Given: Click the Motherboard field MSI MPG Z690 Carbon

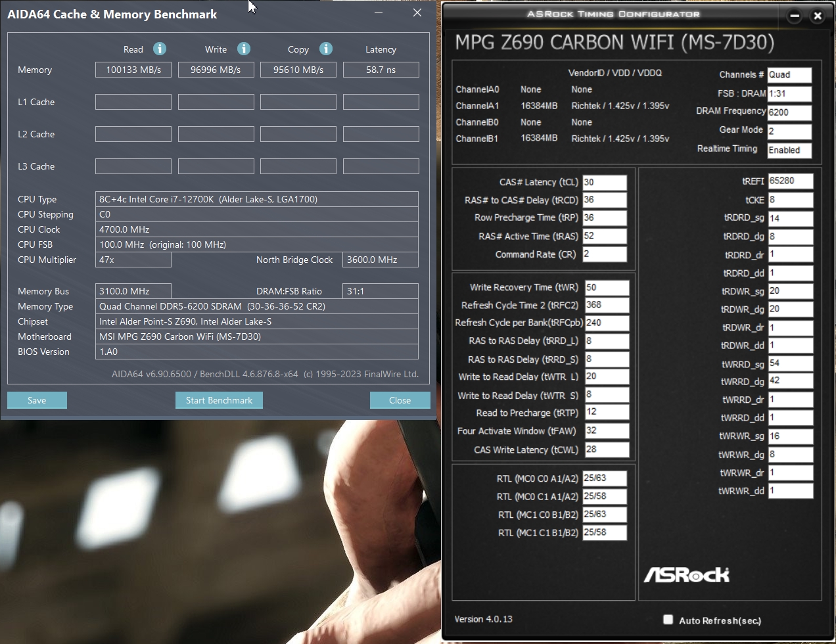Looking at the screenshot, I should [x=257, y=336].
